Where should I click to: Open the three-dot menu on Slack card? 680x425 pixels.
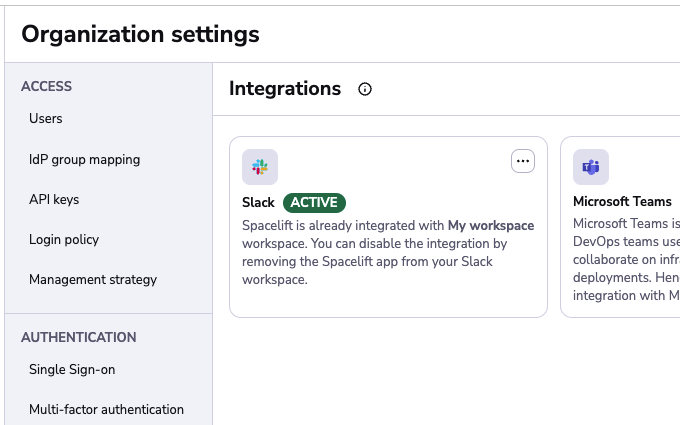point(523,161)
